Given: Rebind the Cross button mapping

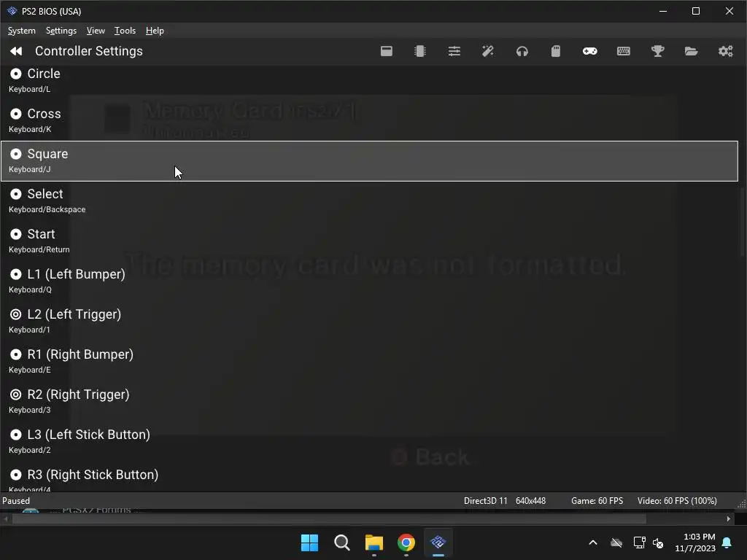Looking at the screenshot, I should click(369, 120).
